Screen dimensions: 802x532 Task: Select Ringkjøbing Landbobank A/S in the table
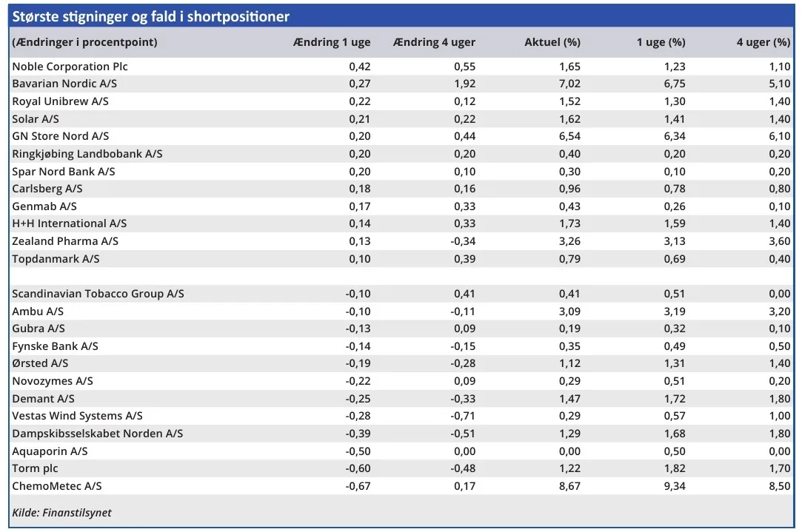[x=87, y=154]
